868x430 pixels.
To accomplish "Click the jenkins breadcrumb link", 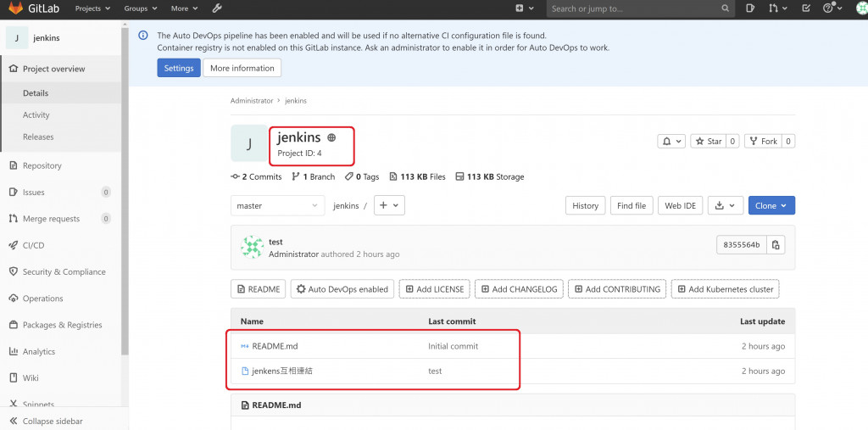I will [x=296, y=101].
